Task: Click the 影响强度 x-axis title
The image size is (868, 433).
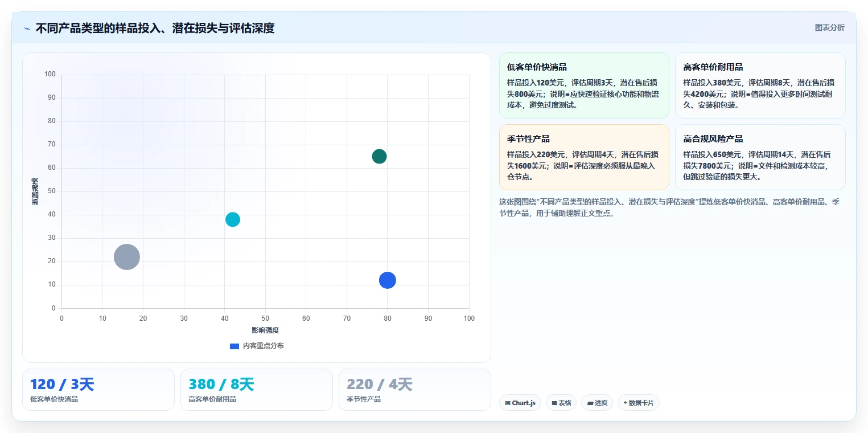Action: click(265, 330)
